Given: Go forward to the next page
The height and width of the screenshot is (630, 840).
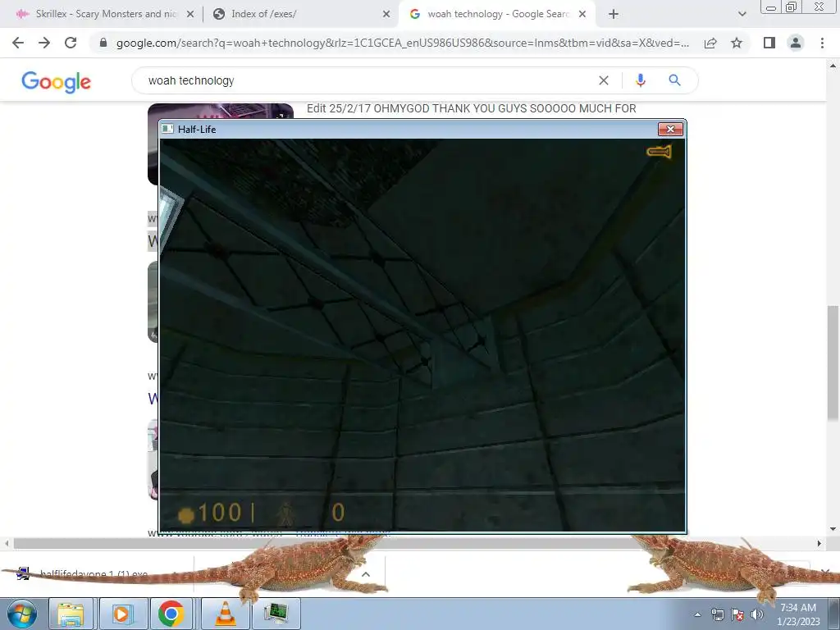Looking at the screenshot, I should click(44, 43).
